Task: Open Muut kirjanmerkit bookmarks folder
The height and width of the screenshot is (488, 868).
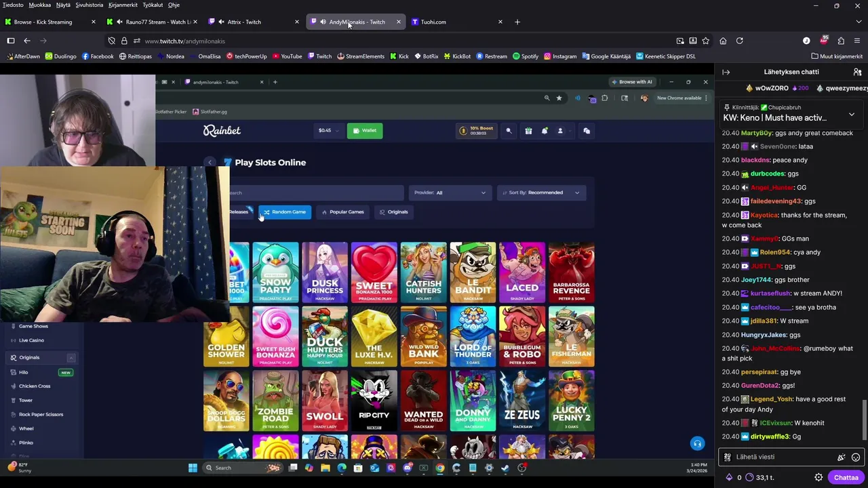Action: [836, 56]
